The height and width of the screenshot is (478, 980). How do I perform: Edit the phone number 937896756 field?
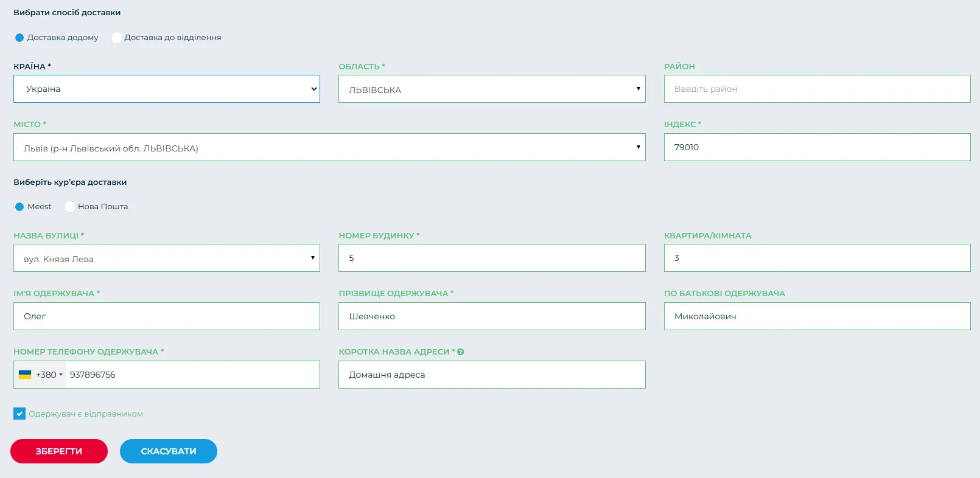(192, 375)
